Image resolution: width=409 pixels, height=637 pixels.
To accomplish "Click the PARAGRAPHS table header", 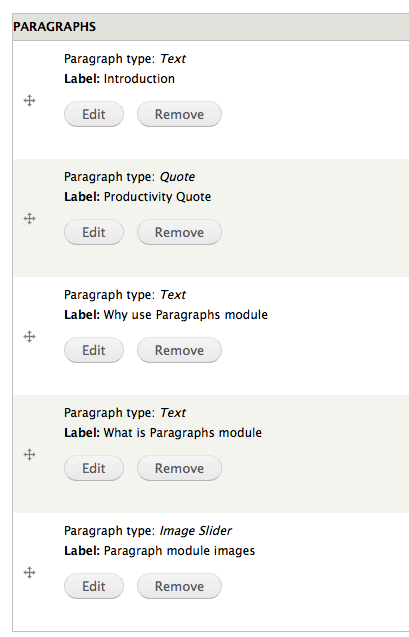I will 210,27.
